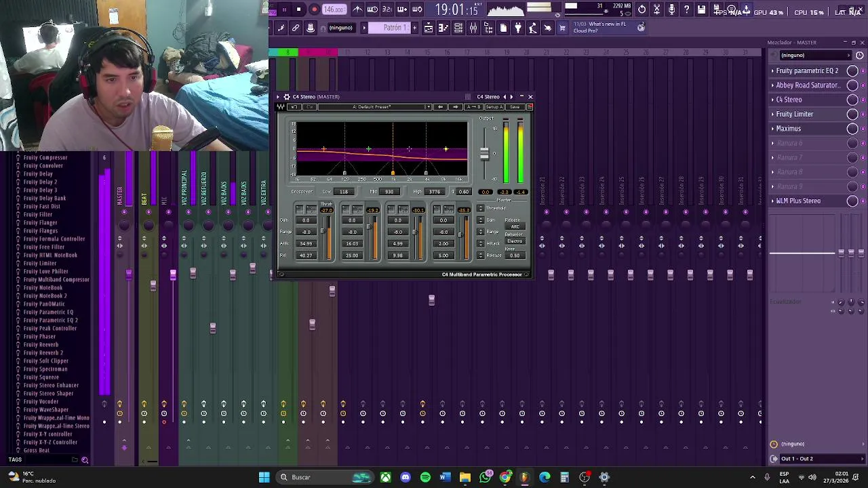Open the C4 Default Preset dropdown
The image size is (868, 488).
374,107
